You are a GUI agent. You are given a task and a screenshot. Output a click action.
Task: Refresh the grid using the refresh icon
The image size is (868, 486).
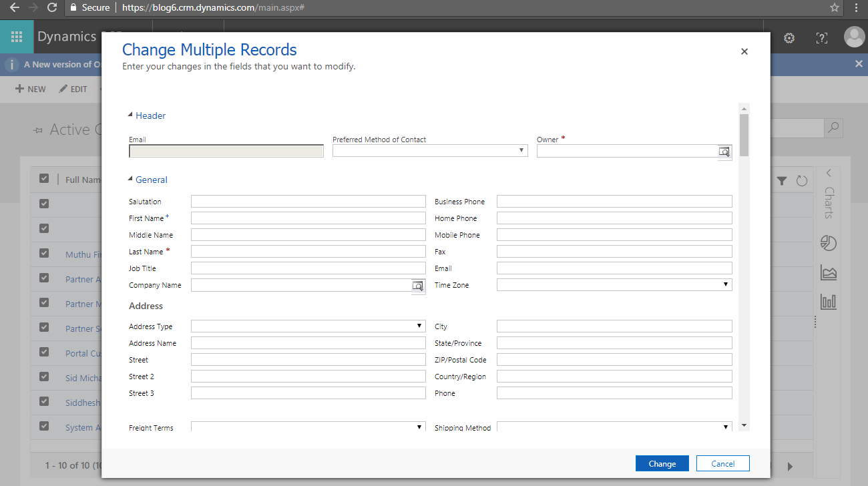point(801,180)
